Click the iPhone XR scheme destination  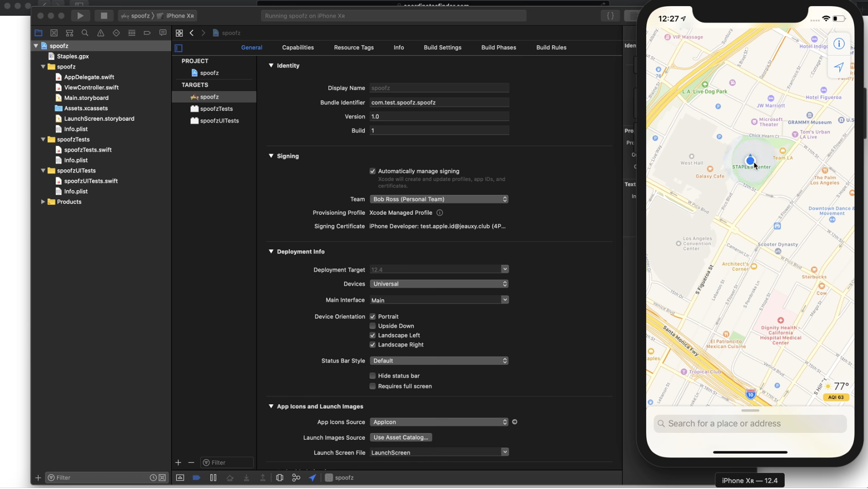pyautogui.click(x=176, y=16)
